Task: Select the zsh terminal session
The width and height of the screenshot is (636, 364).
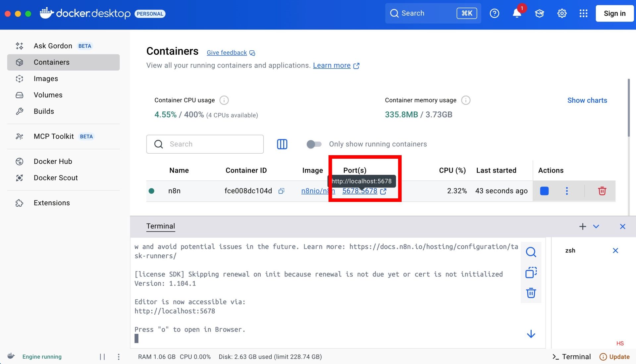Action: point(570,251)
